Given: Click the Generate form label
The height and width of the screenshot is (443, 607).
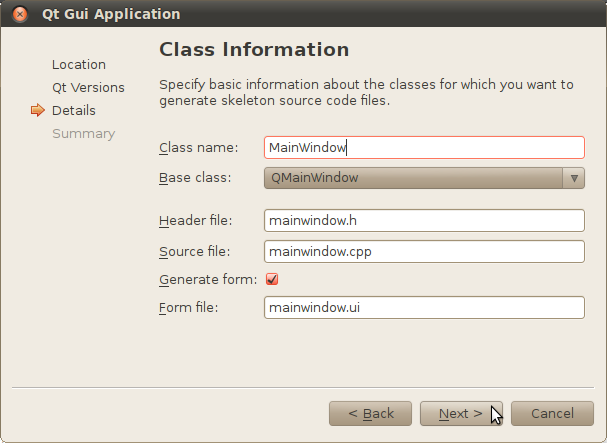Looking at the screenshot, I should click(208, 280).
